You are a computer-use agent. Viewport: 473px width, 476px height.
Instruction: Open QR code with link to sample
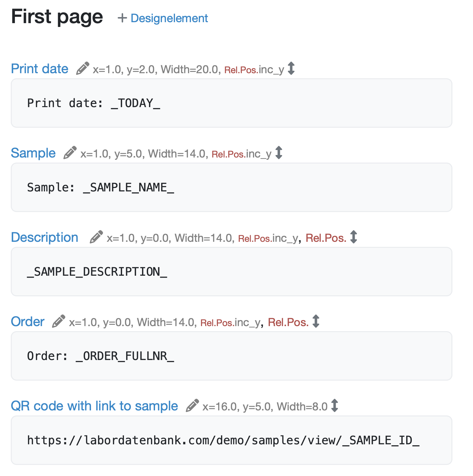pyautogui.click(x=94, y=406)
